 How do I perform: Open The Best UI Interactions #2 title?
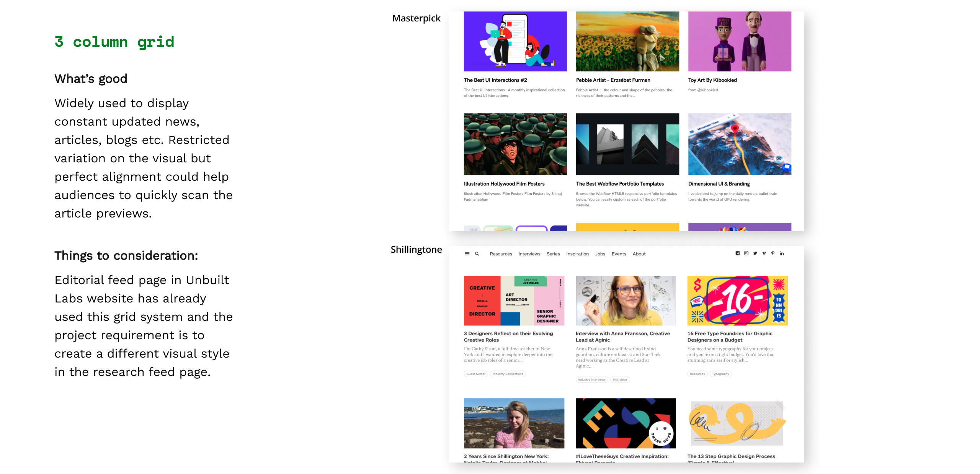coord(495,80)
